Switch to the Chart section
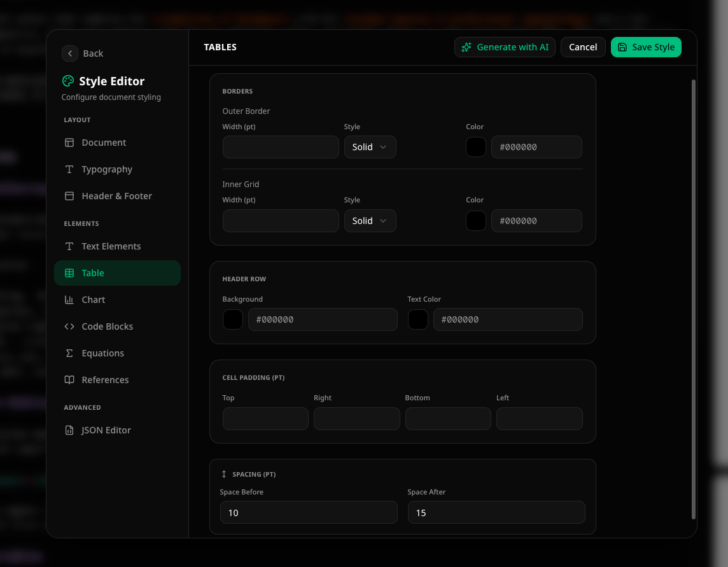Viewport: 728px width, 567px height. click(x=118, y=300)
